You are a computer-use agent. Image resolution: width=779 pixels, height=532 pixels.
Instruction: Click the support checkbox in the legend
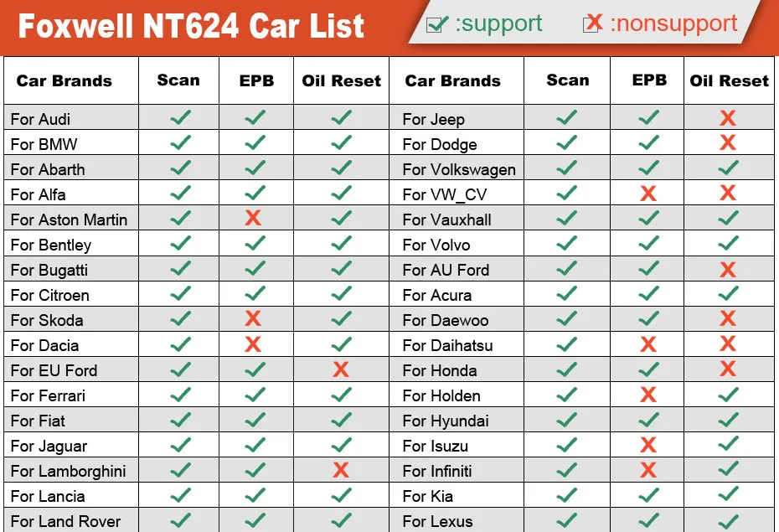coord(436,24)
